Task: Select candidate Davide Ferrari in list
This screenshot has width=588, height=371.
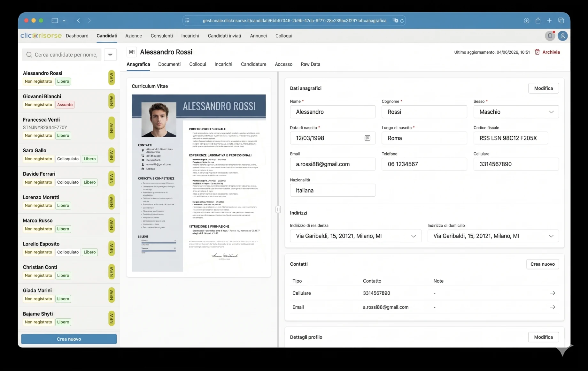Action: click(x=69, y=178)
